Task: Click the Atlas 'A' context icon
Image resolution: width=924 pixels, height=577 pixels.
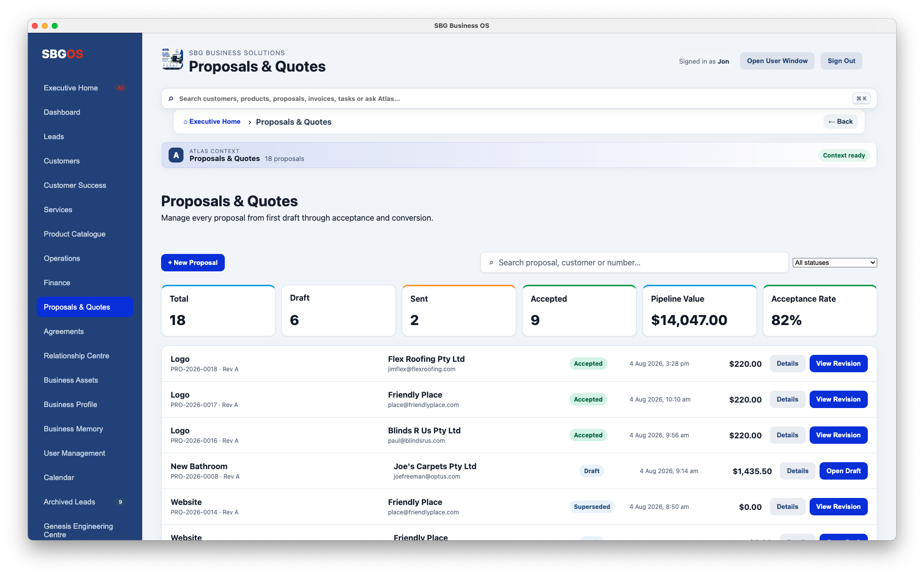Action: pyautogui.click(x=176, y=155)
